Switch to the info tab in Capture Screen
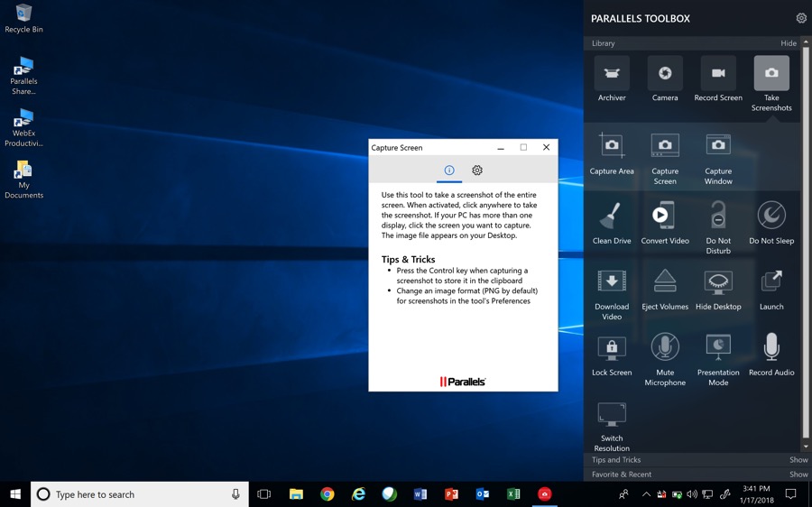812x507 pixels. pos(449,170)
